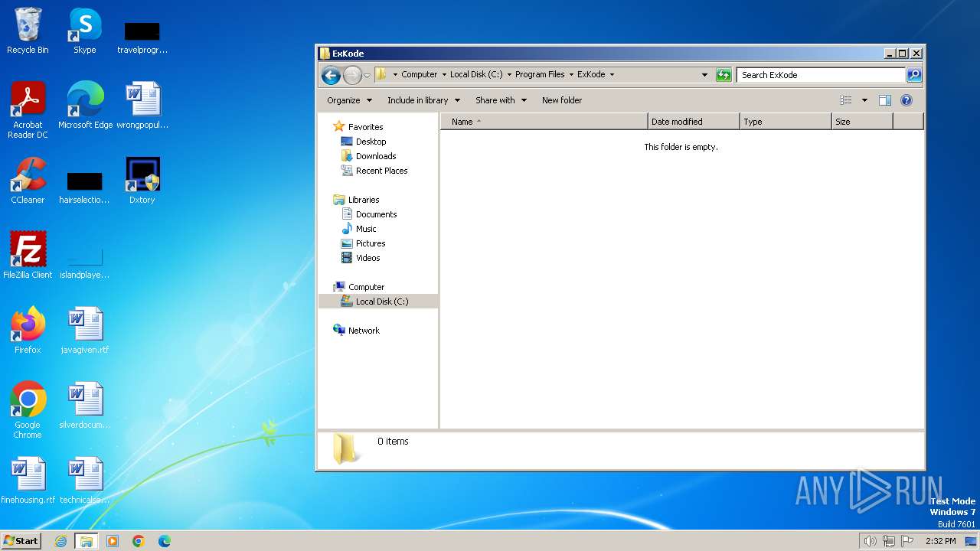Launch Edge from the taskbar
Viewport: 980px width, 551px height.
click(165, 541)
